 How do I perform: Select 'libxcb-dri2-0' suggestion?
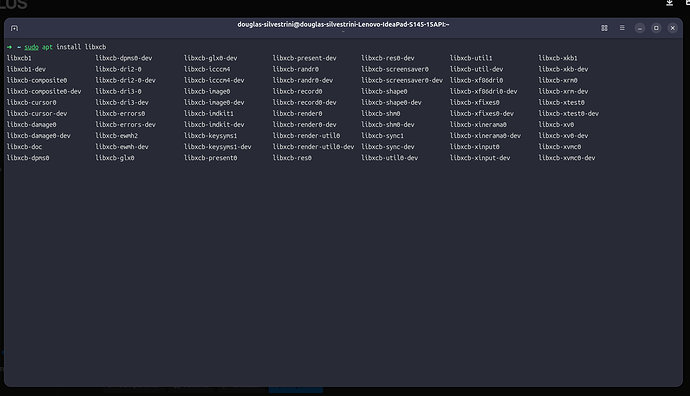point(118,69)
